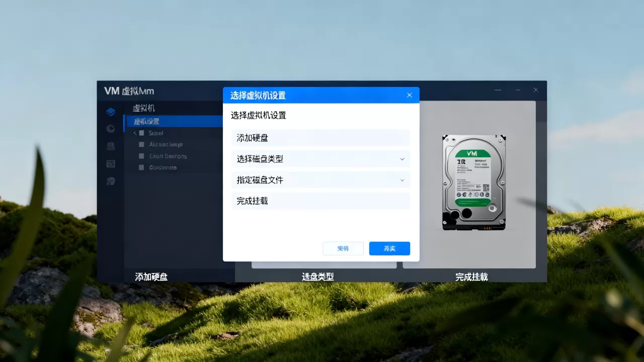The image size is (644, 362).
Task: Select the 添加硬盘 row in the dialog
Action: coord(321,138)
